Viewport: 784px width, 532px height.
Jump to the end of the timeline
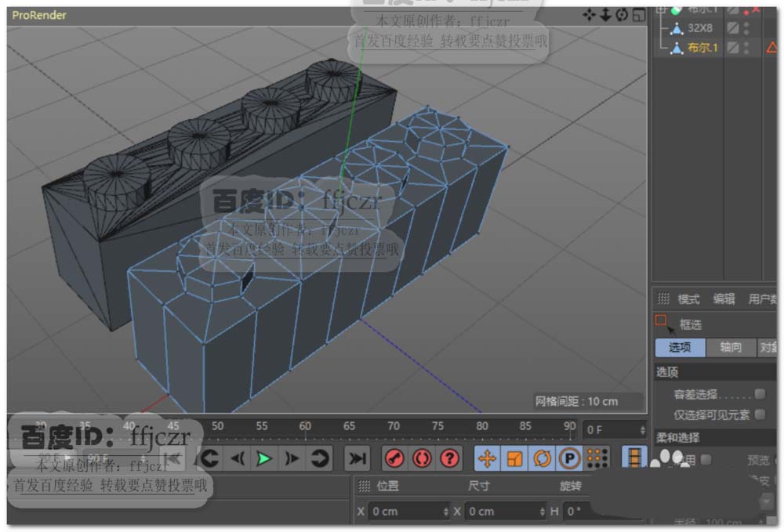pos(358,458)
